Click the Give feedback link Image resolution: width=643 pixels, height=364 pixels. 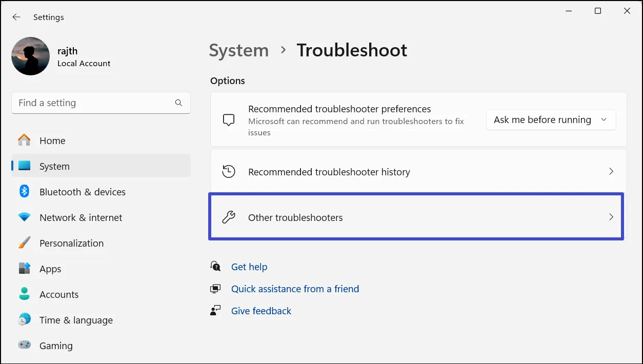261,311
